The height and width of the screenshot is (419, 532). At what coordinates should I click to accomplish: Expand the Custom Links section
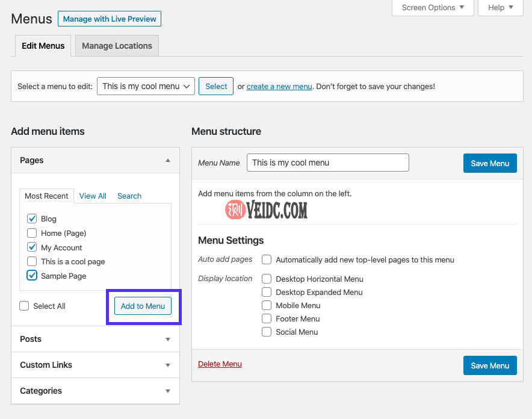click(168, 365)
